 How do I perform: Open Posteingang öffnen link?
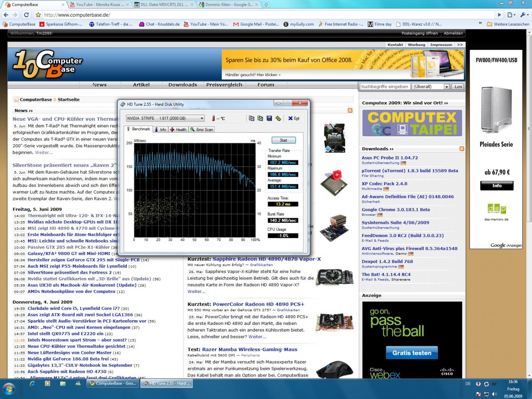click(420, 33)
